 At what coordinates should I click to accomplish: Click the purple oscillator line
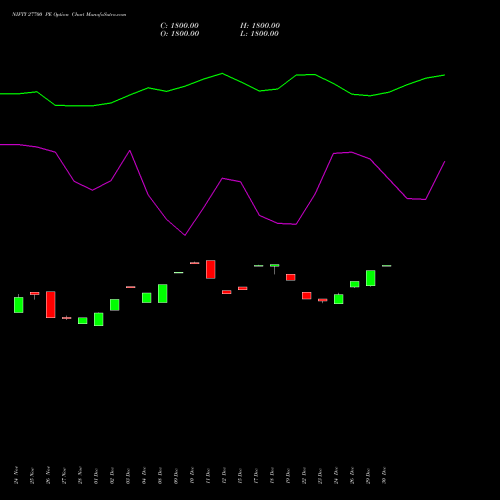point(222,190)
